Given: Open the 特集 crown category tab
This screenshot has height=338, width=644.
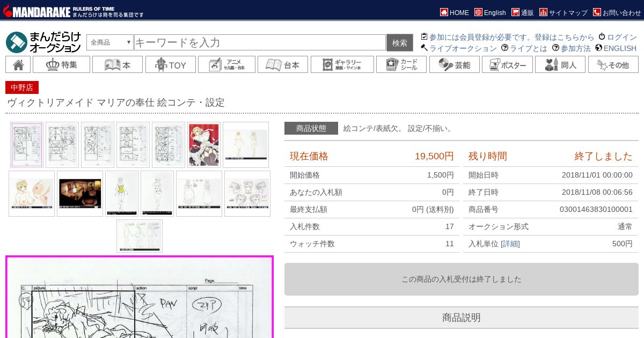Looking at the screenshot, I should pos(61,64).
